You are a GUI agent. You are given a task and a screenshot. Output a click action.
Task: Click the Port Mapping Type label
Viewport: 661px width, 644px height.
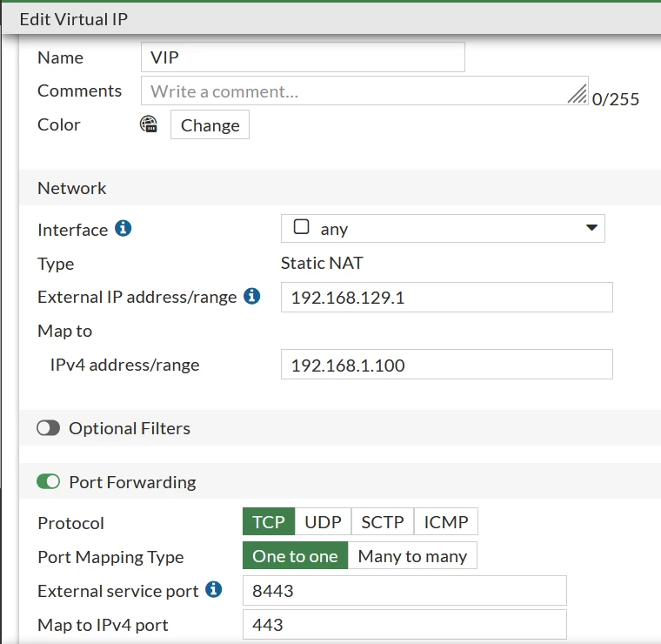[110, 557]
